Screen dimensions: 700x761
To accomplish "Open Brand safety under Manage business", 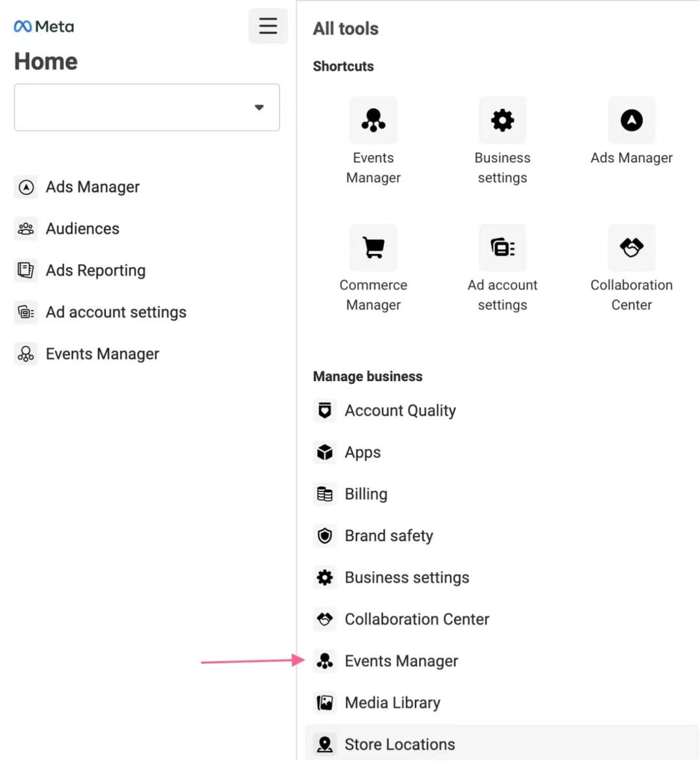I will click(x=389, y=536).
